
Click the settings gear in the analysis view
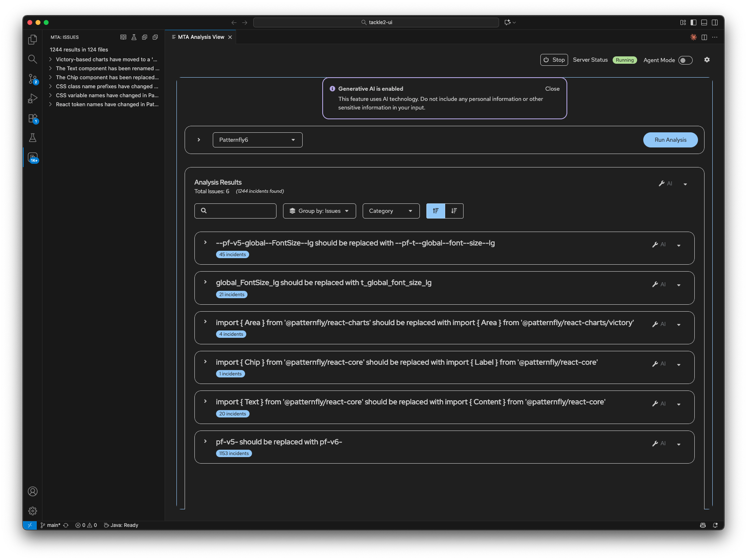click(x=707, y=60)
